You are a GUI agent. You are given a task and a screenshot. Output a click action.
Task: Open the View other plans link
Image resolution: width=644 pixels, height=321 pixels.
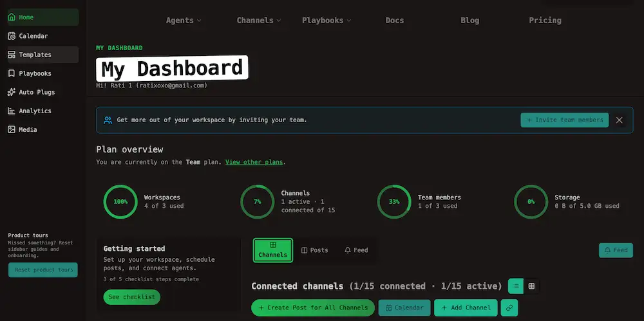click(x=254, y=162)
